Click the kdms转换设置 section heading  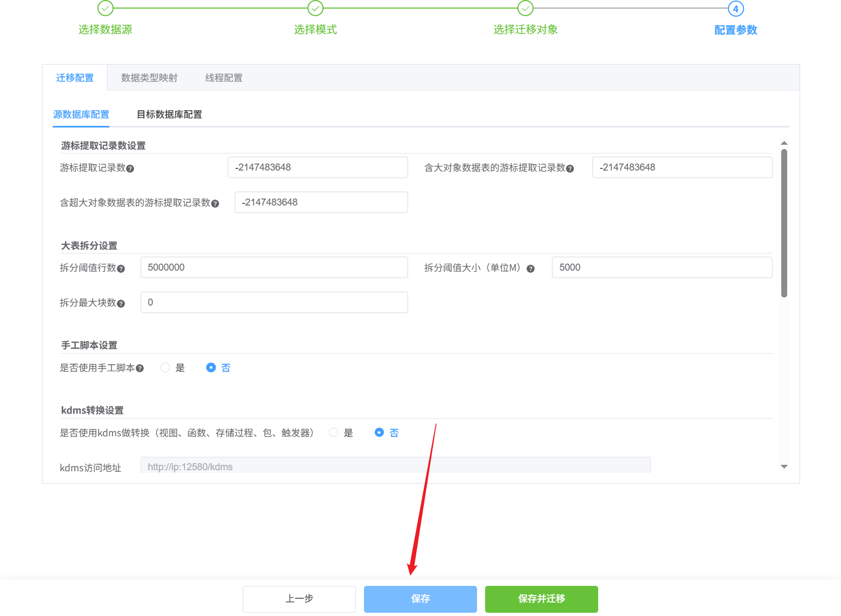[x=93, y=410]
